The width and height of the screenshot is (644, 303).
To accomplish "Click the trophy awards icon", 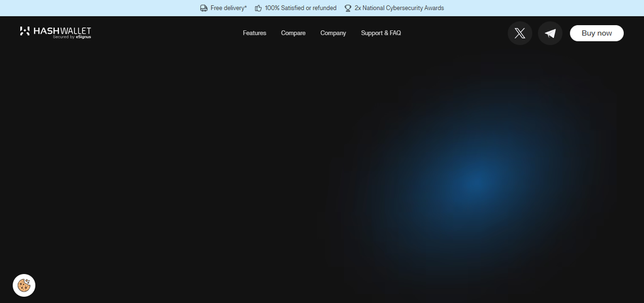I will coord(348,8).
